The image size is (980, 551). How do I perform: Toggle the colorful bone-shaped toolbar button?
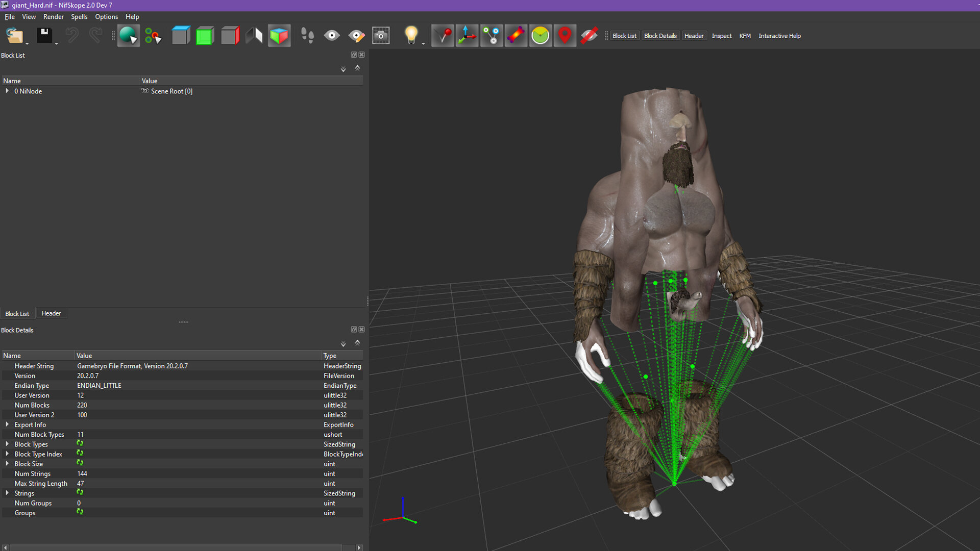(516, 36)
